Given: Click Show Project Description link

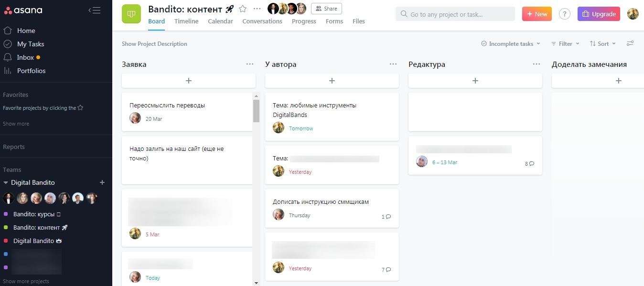Looking at the screenshot, I should (154, 44).
